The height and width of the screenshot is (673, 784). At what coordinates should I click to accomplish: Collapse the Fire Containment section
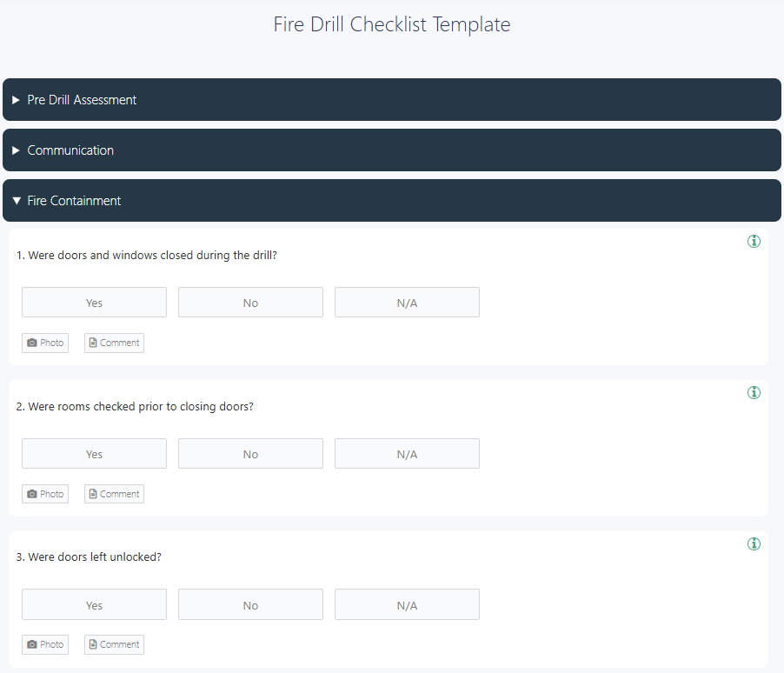pos(392,201)
